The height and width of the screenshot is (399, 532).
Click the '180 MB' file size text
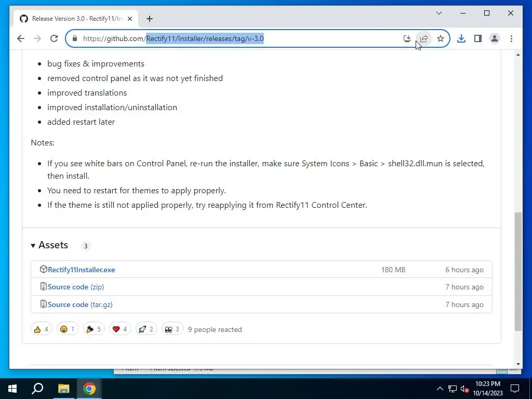393,270
